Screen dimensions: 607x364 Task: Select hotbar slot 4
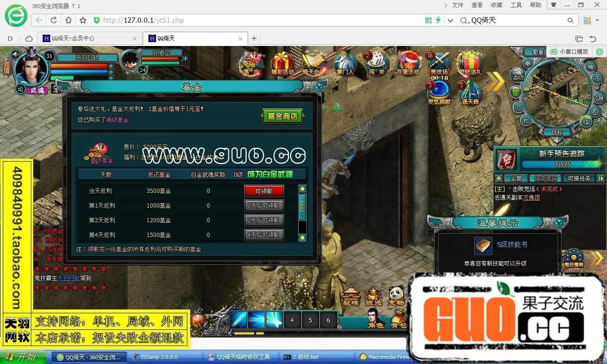pyautogui.click(x=292, y=320)
